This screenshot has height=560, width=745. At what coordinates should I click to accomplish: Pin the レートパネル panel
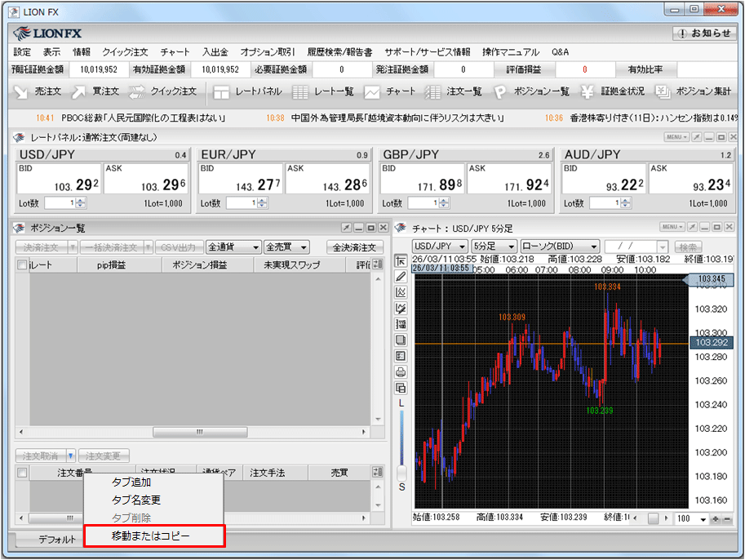[697, 137]
